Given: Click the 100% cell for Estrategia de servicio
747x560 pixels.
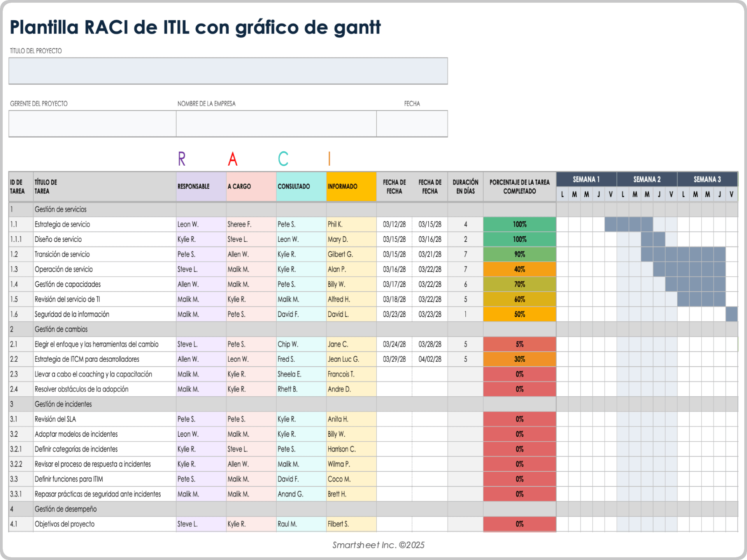Looking at the screenshot, I should [x=519, y=224].
